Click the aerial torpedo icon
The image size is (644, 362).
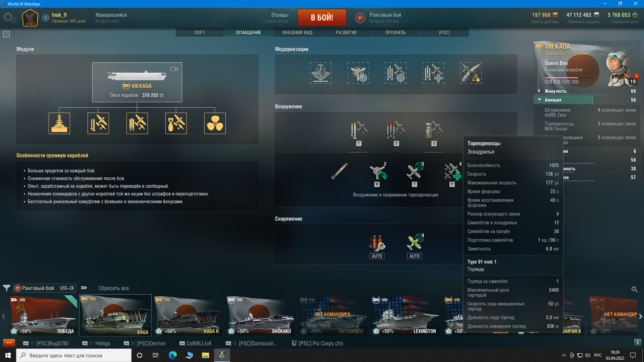coord(339,171)
